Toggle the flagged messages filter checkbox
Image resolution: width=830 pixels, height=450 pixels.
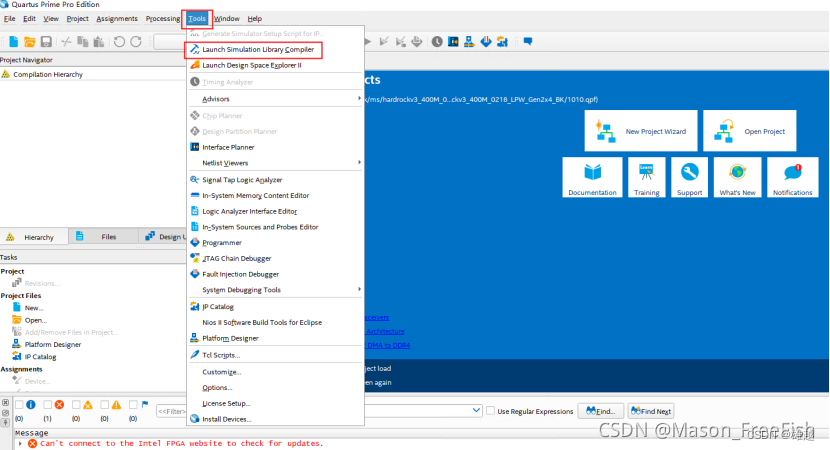point(133,405)
